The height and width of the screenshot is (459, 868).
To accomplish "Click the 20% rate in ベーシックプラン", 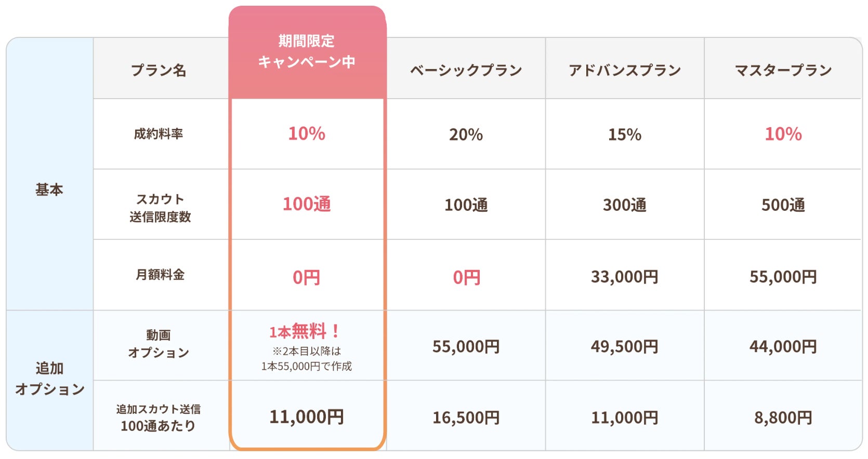I will coord(466,135).
